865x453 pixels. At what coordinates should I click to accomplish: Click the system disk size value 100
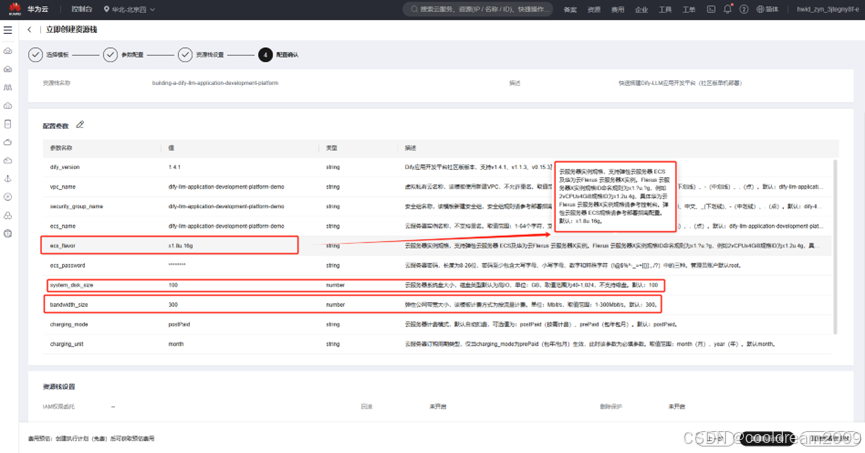point(173,285)
